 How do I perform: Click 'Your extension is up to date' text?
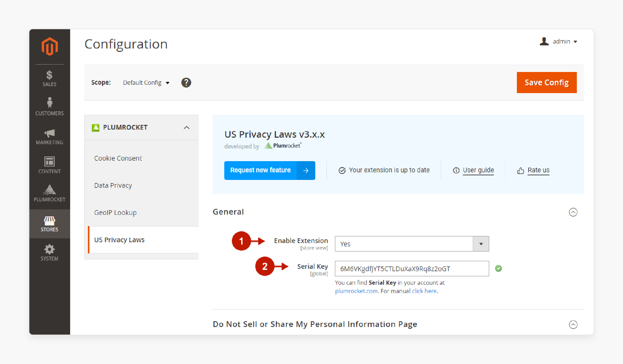pos(389,170)
